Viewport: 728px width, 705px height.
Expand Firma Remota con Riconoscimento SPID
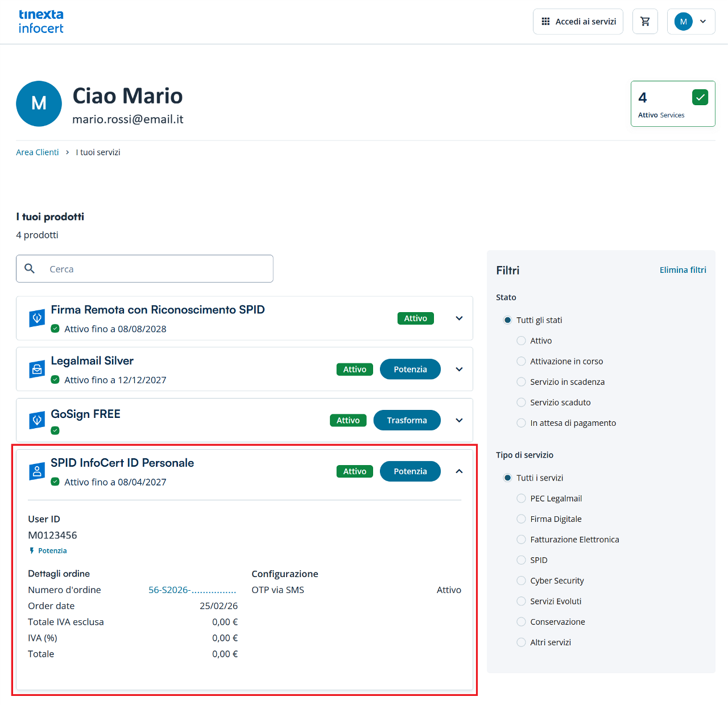coord(459,318)
